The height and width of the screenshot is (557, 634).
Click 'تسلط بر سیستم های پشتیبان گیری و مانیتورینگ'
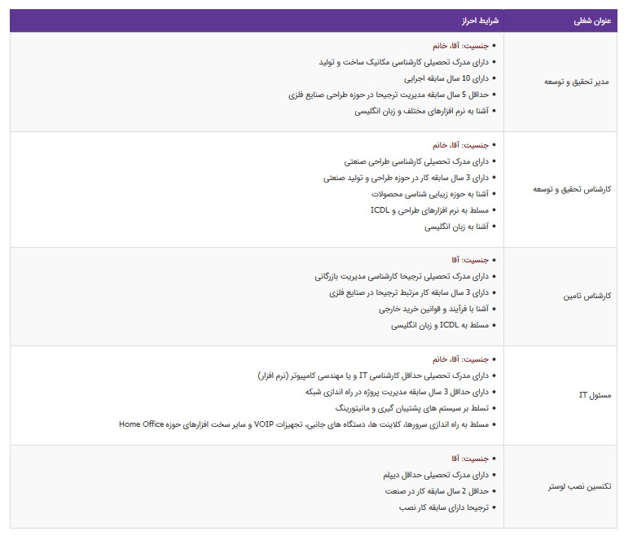click(412, 408)
